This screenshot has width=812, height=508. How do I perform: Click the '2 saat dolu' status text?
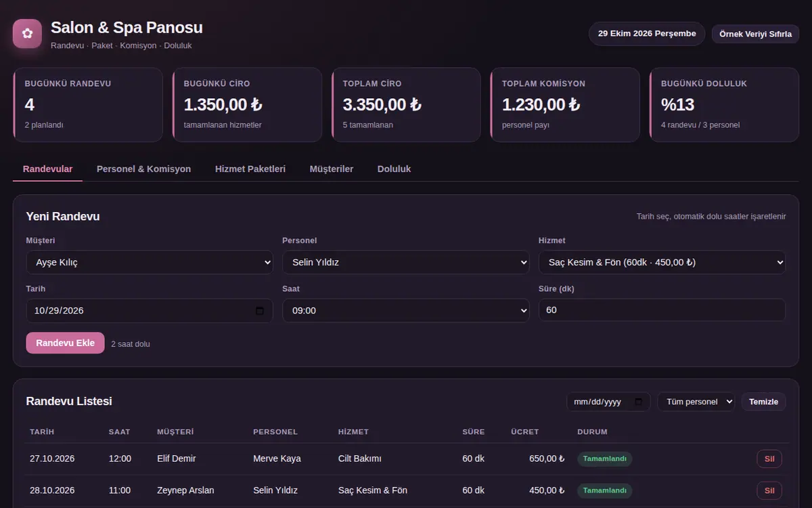131,344
